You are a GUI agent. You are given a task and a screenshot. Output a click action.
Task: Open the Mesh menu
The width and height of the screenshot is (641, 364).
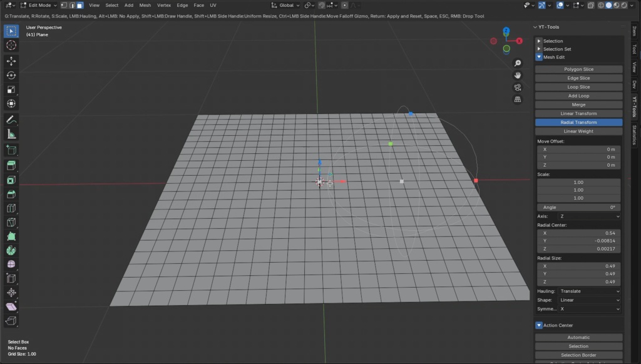[145, 5]
